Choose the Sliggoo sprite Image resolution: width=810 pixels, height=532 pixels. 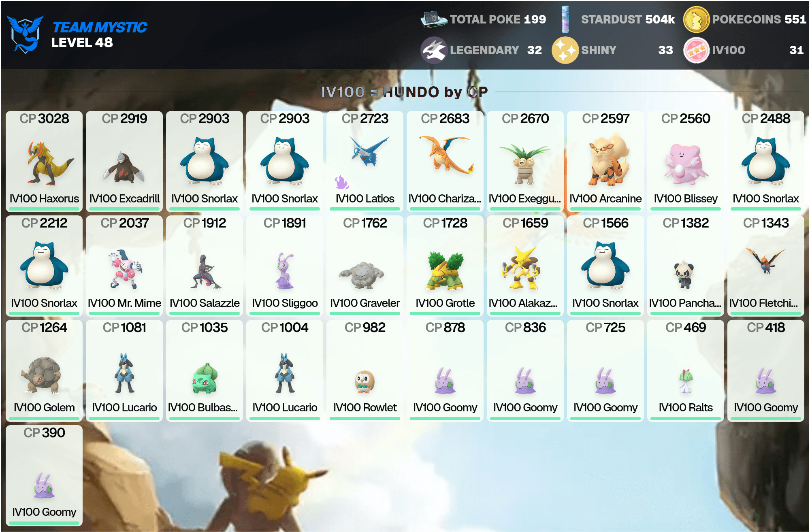(286, 271)
